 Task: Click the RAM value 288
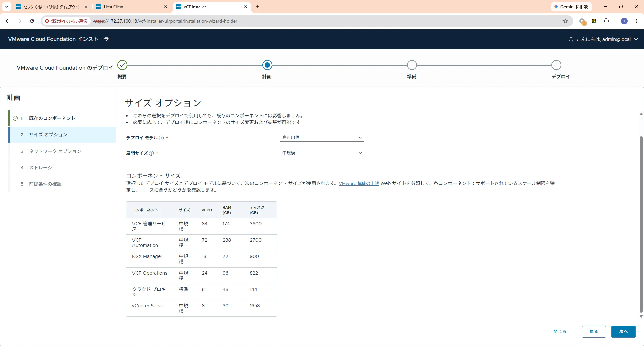tap(227, 240)
